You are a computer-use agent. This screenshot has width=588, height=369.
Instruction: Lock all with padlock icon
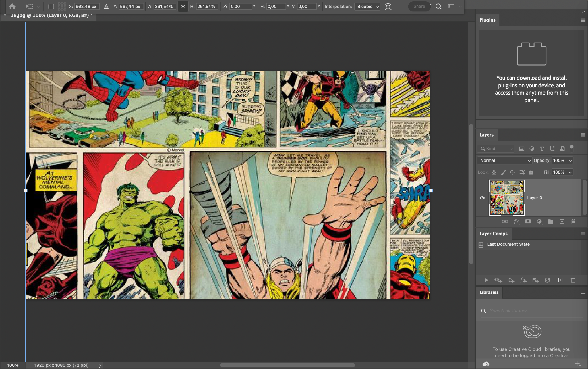click(x=531, y=172)
